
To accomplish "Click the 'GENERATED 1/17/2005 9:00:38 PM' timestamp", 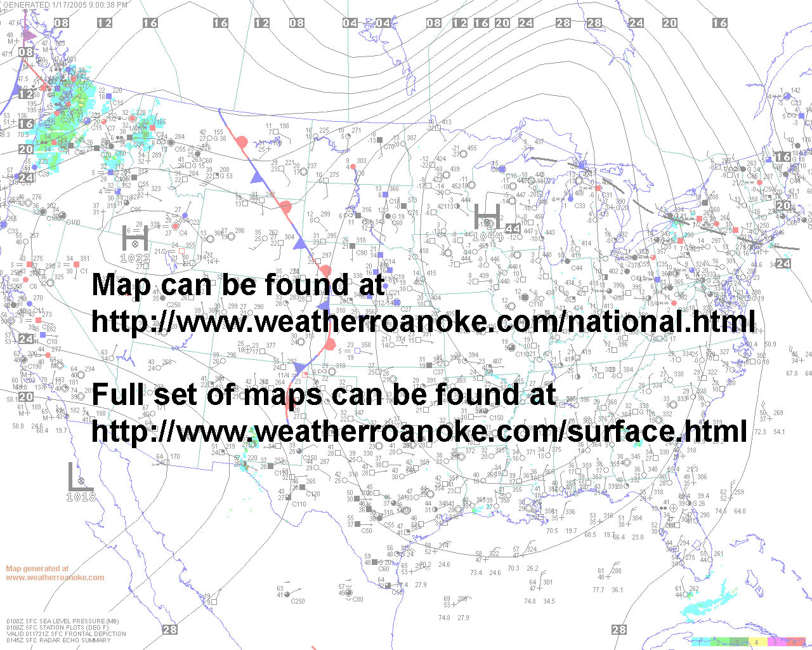I will (65, 4).
